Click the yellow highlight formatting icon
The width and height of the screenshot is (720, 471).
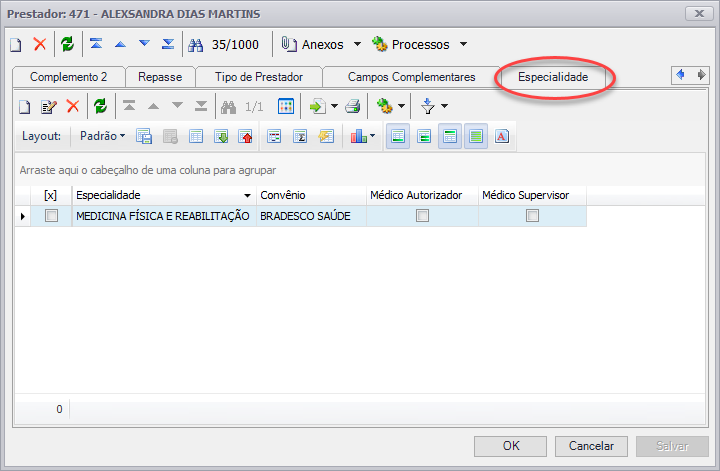coord(326,136)
